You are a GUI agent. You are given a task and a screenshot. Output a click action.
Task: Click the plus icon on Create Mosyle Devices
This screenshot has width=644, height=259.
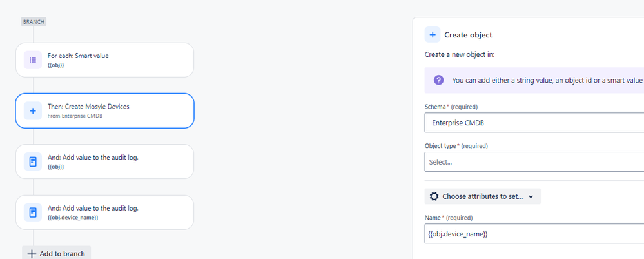click(x=33, y=110)
